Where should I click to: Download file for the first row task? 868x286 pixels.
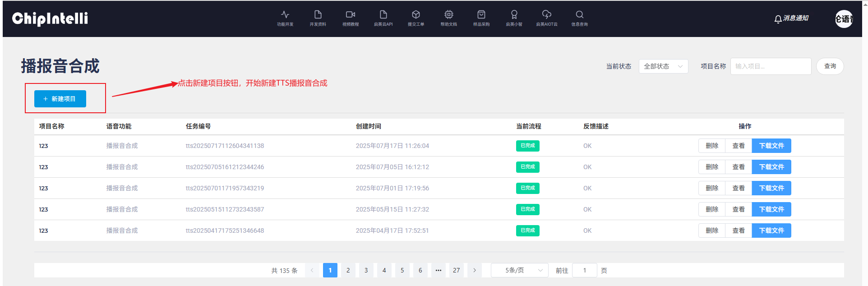click(771, 146)
